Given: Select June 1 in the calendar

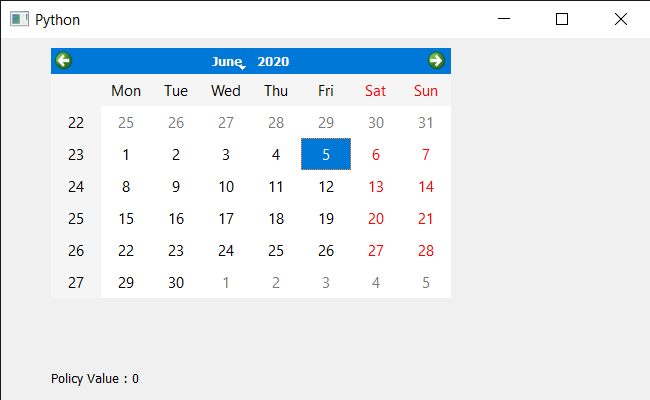Looking at the screenshot, I should click(126, 154).
